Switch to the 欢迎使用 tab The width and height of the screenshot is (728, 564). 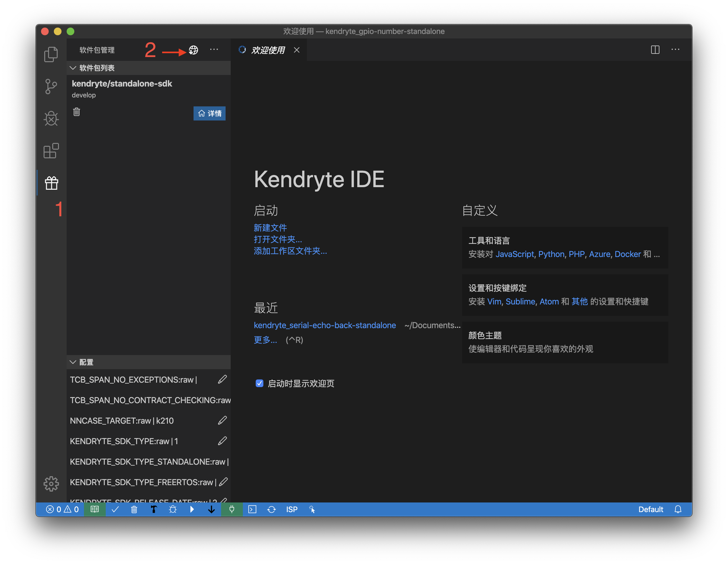(x=268, y=50)
